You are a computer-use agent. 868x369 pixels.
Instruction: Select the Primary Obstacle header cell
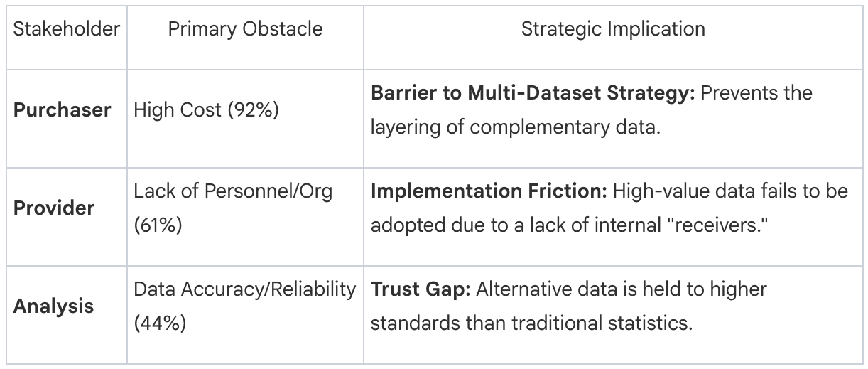245,29
